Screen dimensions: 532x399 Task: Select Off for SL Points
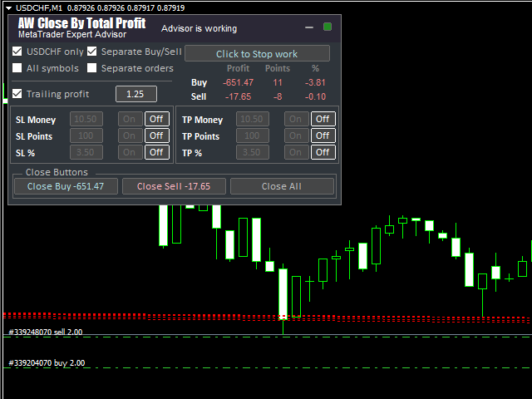coord(156,135)
